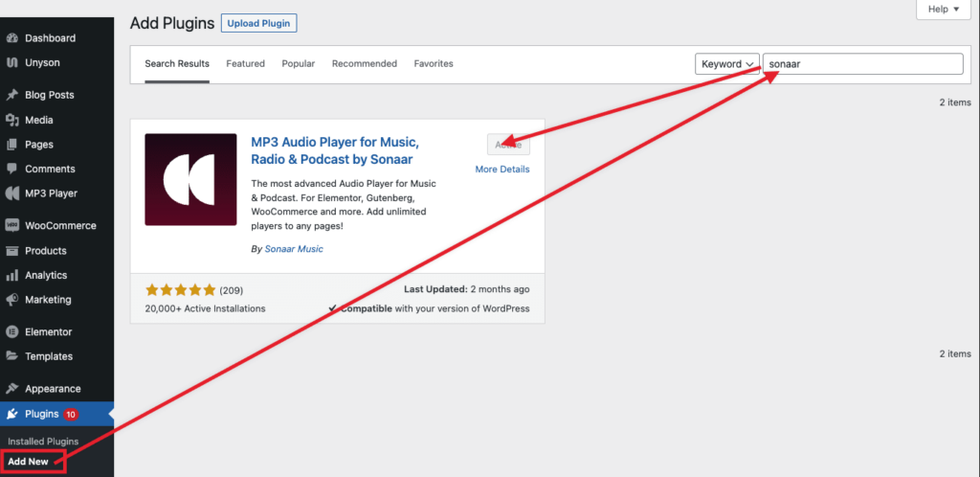The image size is (980, 477).
Task: Open the Templates menu label
Action: (49, 356)
